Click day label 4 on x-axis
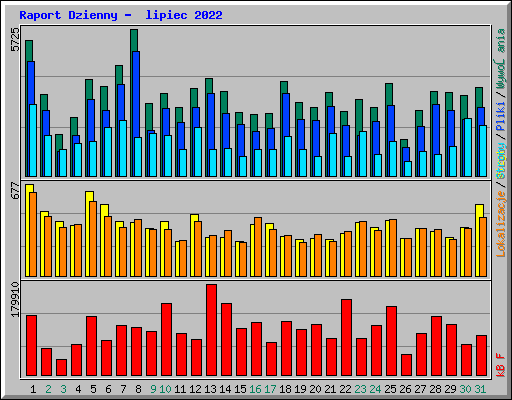The height and width of the screenshot is (400, 512). [78, 389]
